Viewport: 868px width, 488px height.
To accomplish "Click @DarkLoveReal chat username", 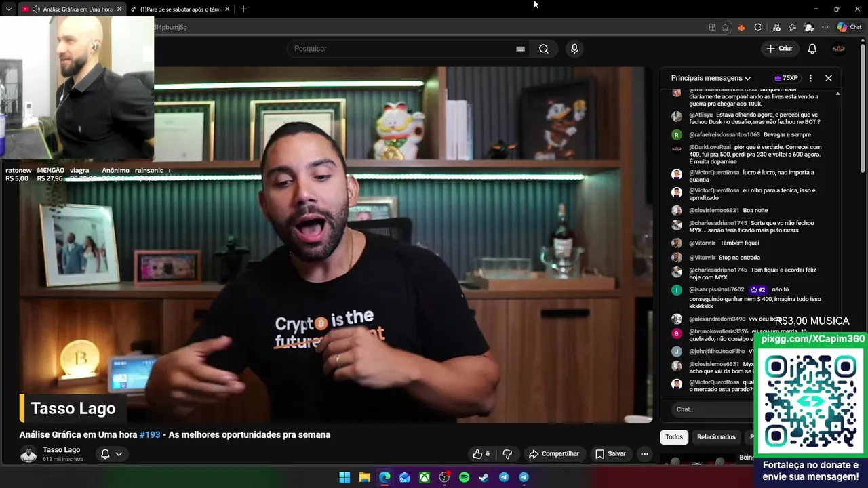I will 710,147.
